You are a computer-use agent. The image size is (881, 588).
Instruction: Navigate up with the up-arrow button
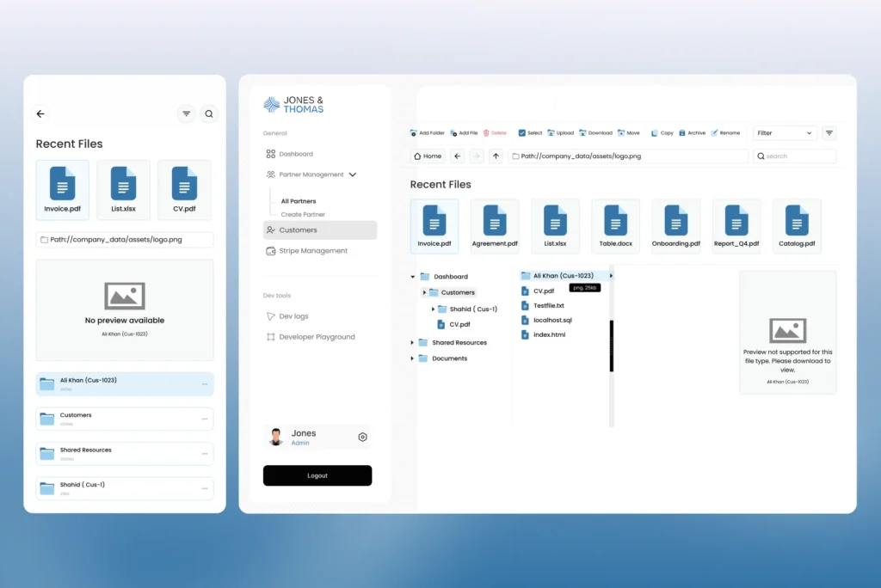pyautogui.click(x=496, y=156)
